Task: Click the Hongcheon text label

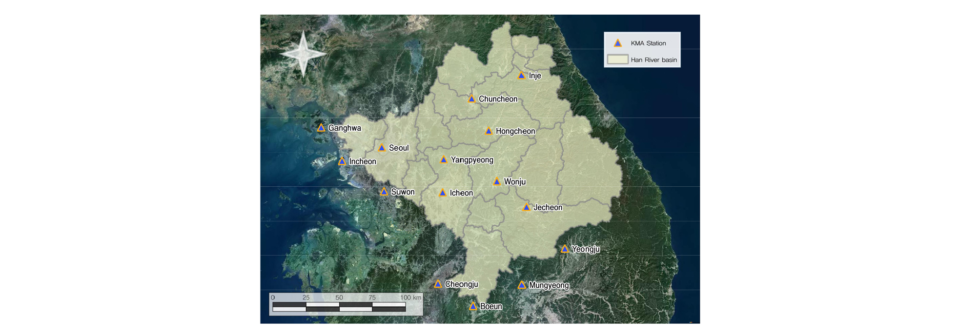Action: coord(515,131)
